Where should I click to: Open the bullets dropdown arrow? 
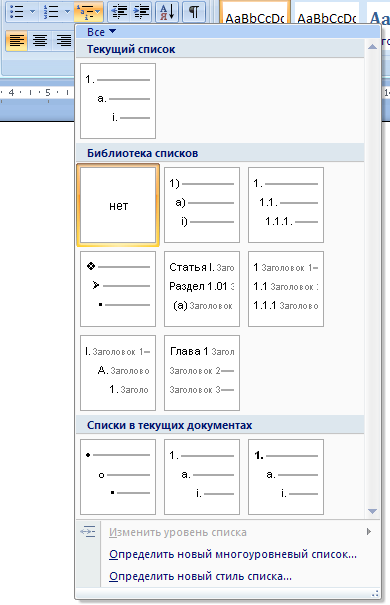point(32,12)
